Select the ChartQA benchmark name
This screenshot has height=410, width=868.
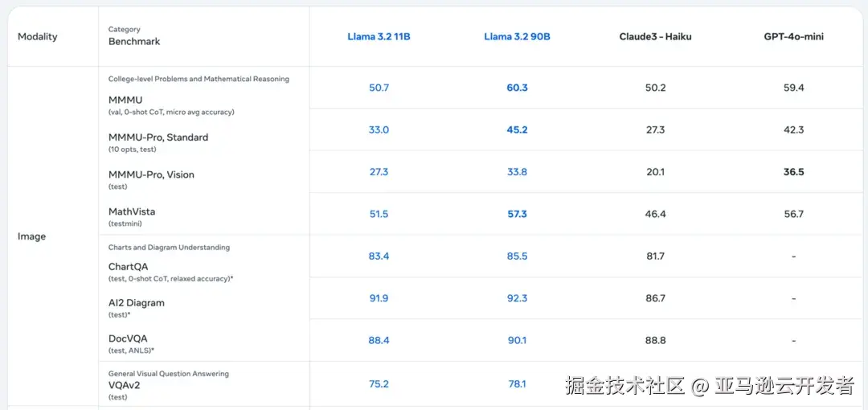coord(129,267)
